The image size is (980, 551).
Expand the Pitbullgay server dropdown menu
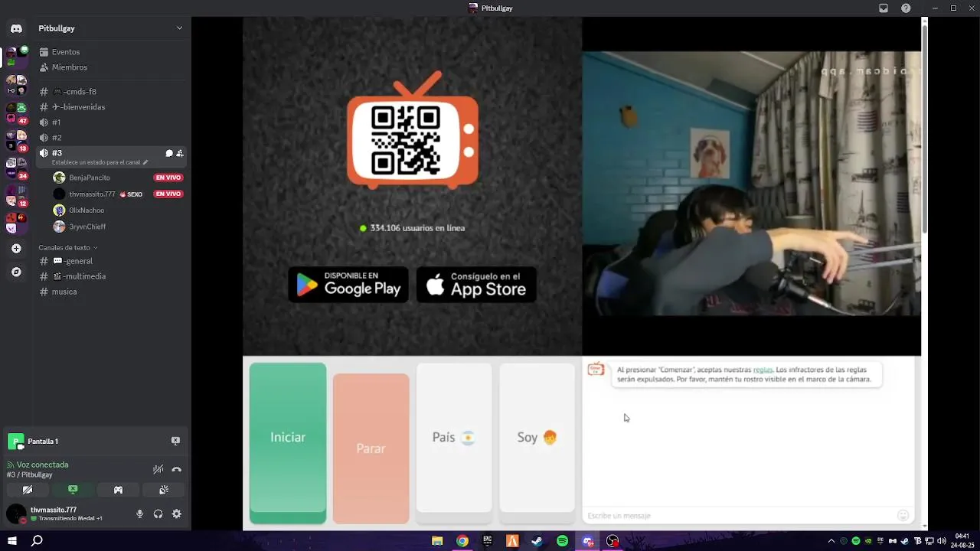179,28
